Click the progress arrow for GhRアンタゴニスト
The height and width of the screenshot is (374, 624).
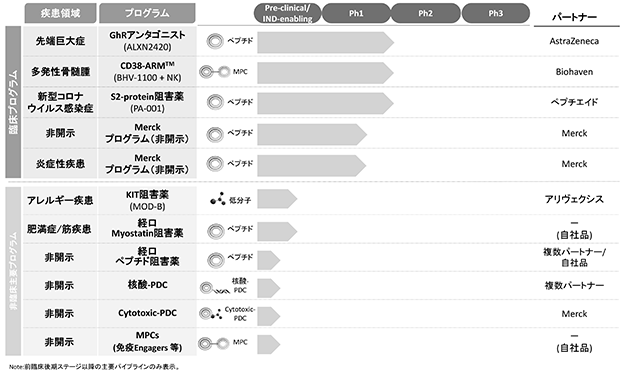[326, 43]
